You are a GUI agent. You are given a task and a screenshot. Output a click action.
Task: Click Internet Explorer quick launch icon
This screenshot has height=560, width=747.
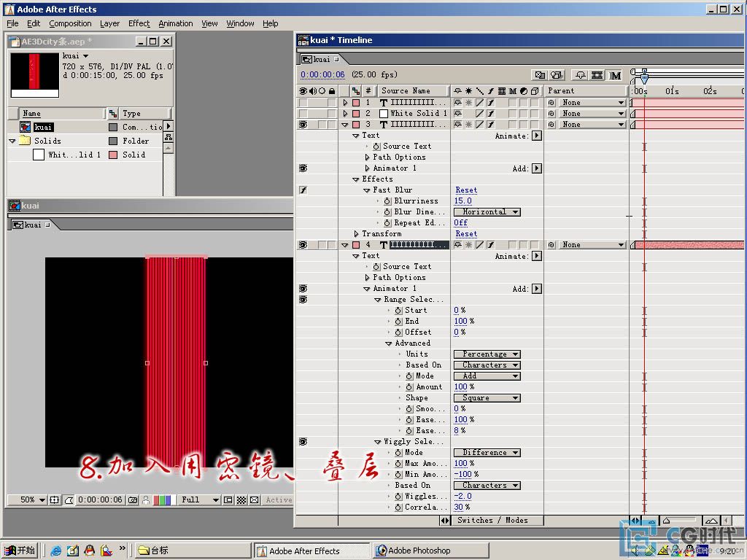(x=56, y=551)
